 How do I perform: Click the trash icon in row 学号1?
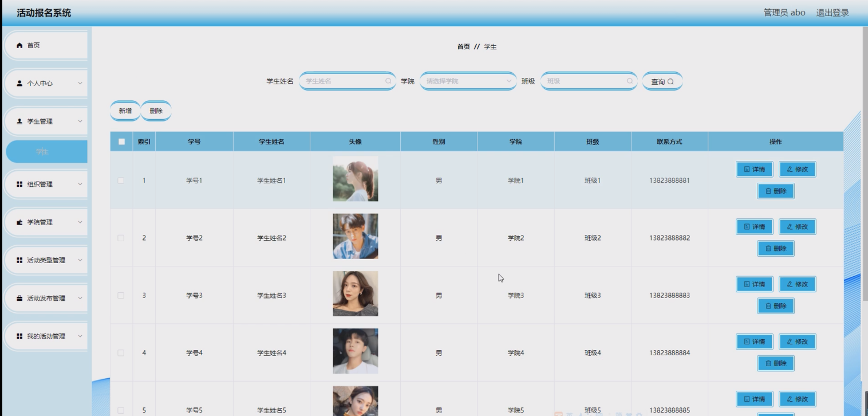(x=768, y=191)
